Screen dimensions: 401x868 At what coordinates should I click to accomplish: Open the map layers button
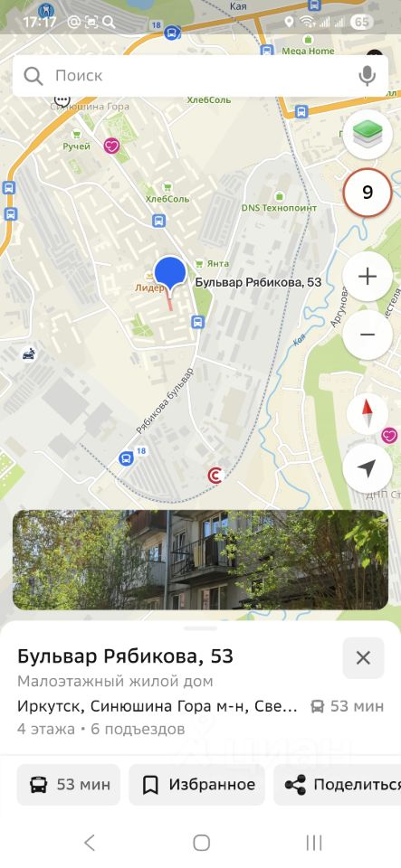(x=368, y=133)
